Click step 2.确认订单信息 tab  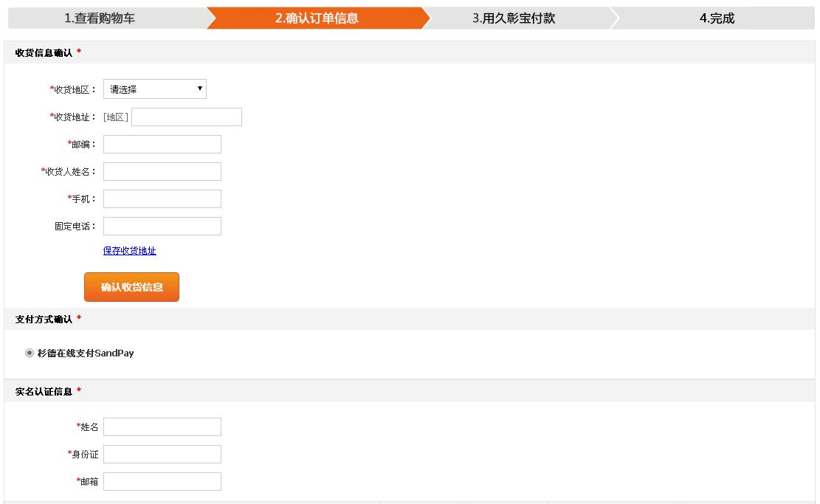click(x=317, y=18)
